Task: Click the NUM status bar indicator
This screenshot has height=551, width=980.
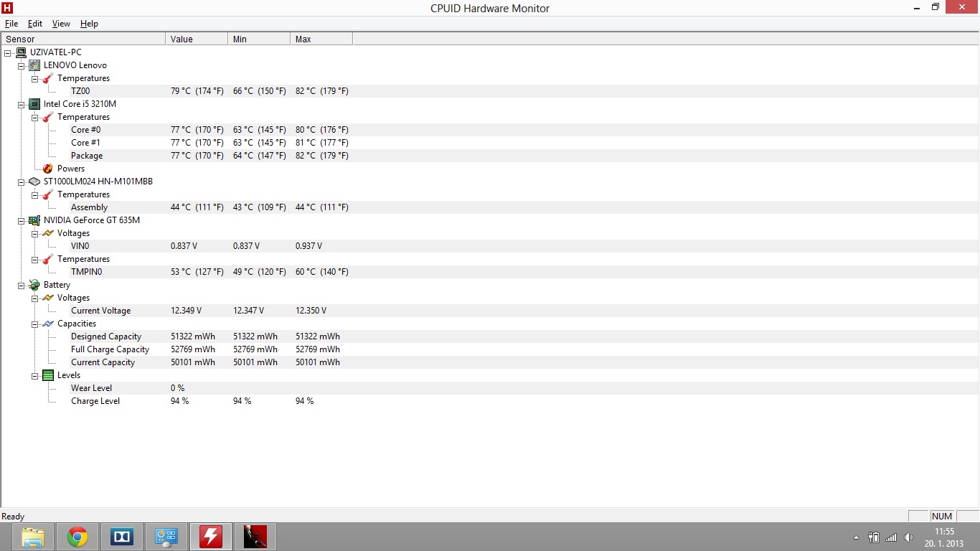Action: click(942, 517)
